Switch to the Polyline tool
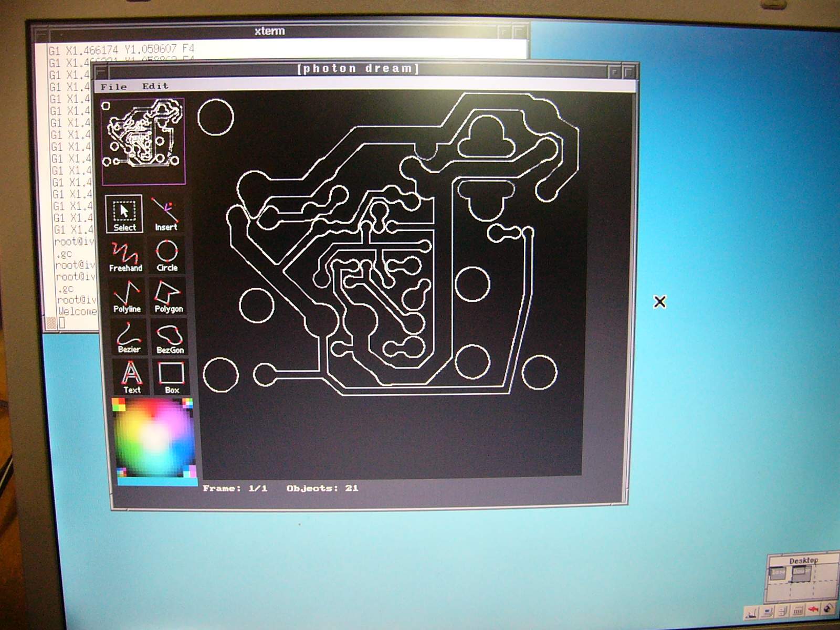This screenshot has width=840, height=630. point(127,297)
